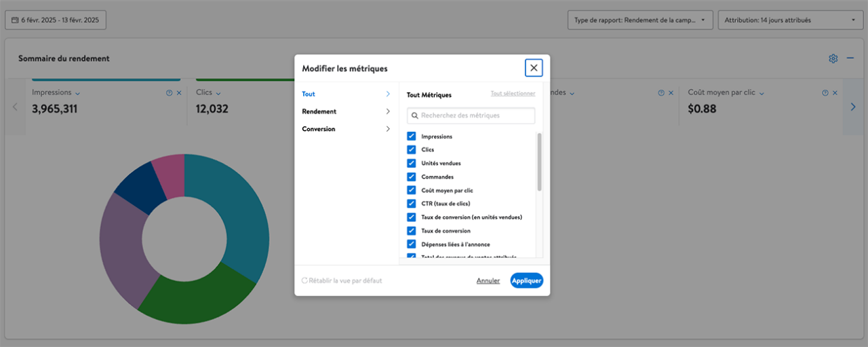Select the Rendement category
The image size is (868, 347).
tap(346, 111)
